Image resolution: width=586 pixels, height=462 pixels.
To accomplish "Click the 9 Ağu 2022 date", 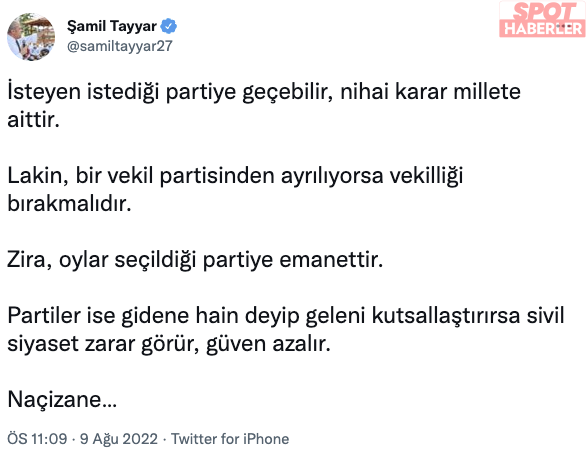I will coord(119,439).
